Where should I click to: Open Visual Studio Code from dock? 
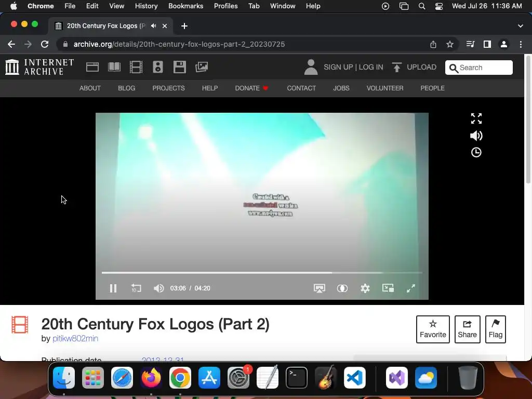coord(354,378)
